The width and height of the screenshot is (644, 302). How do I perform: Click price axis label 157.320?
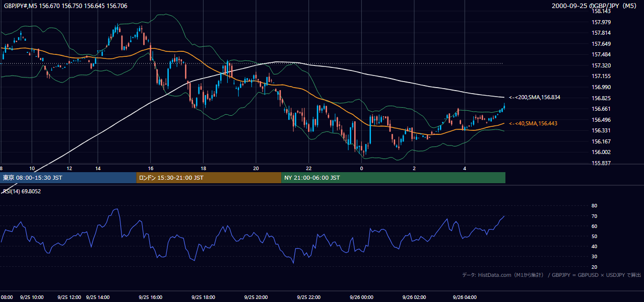(601, 65)
